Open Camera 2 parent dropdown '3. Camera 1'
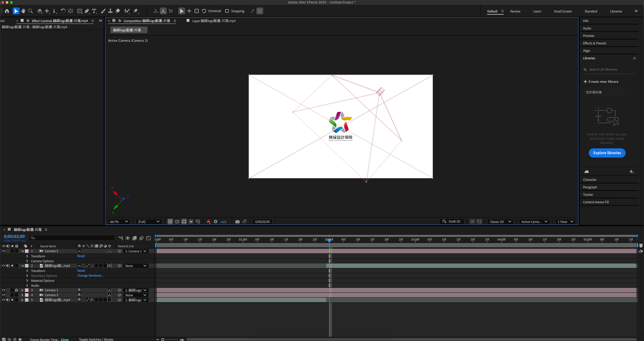644x341 pixels. 136,251
